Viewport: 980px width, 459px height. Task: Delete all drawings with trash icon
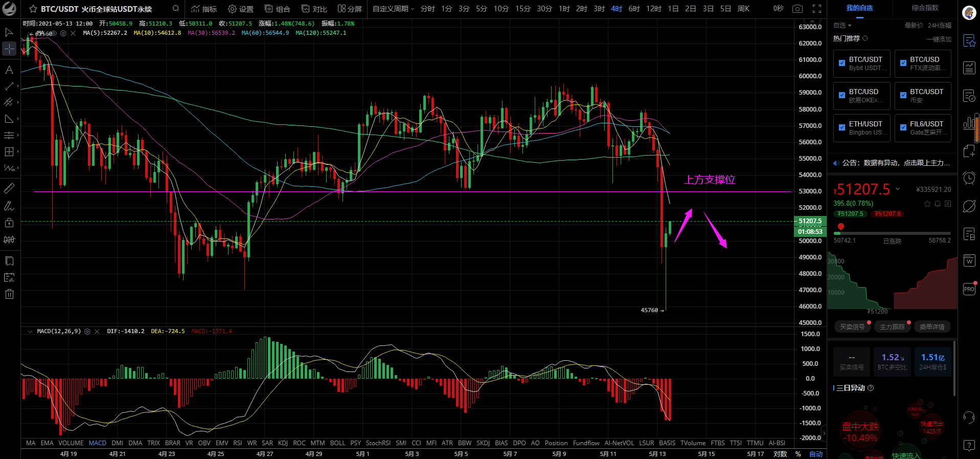click(x=9, y=294)
